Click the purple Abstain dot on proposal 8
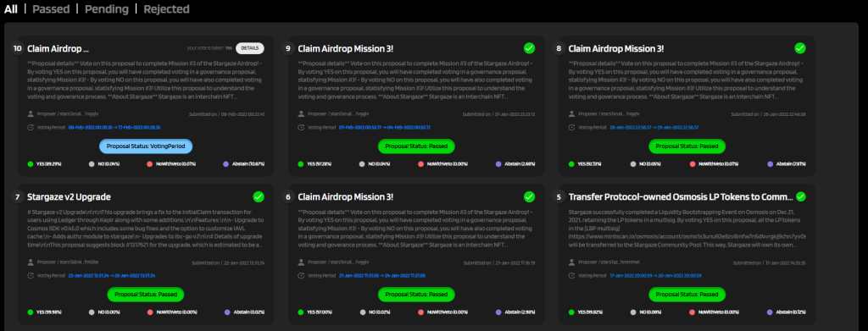This screenshot has height=331, width=868. pyautogui.click(x=771, y=164)
